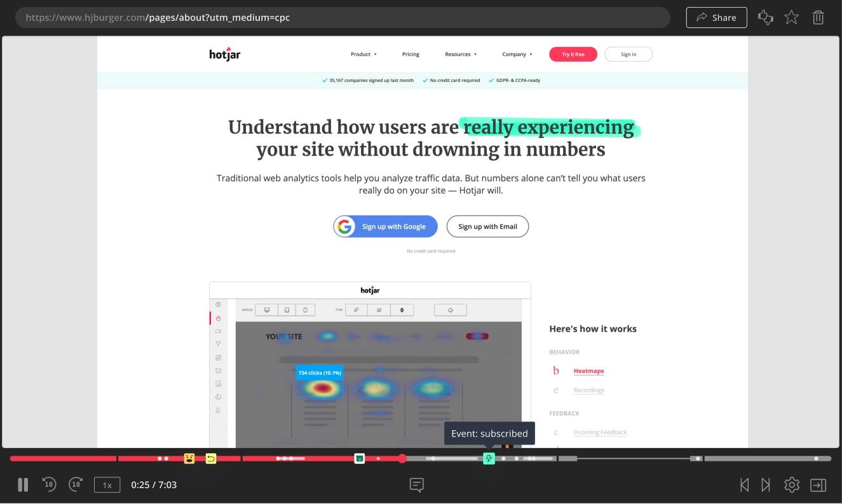Skip forward 10 seconds in the recording
Image resolution: width=842 pixels, height=504 pixels.
[76, 484]
